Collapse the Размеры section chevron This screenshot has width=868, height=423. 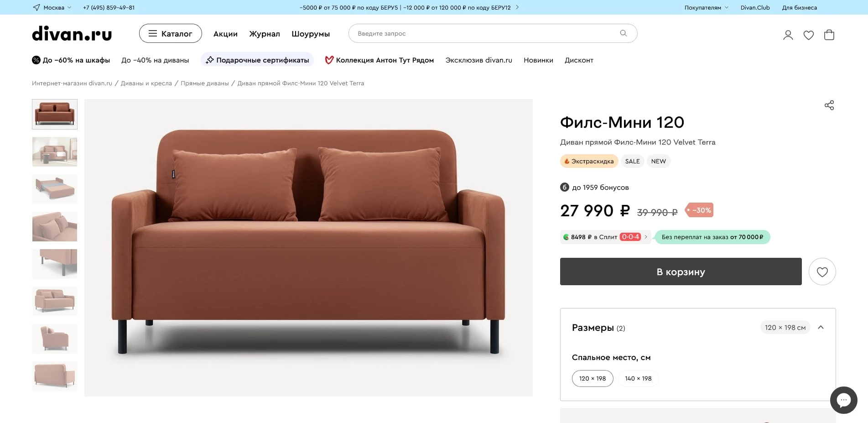821,328
